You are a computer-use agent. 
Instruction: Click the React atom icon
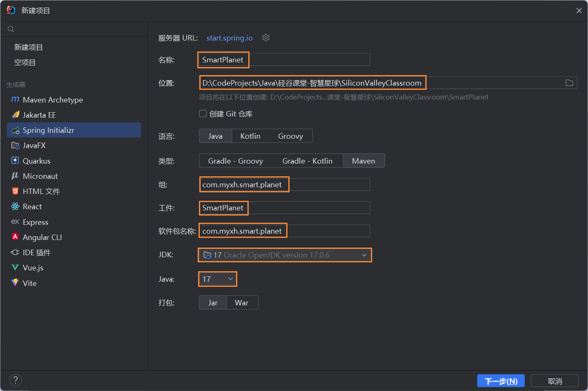(15, 206)
